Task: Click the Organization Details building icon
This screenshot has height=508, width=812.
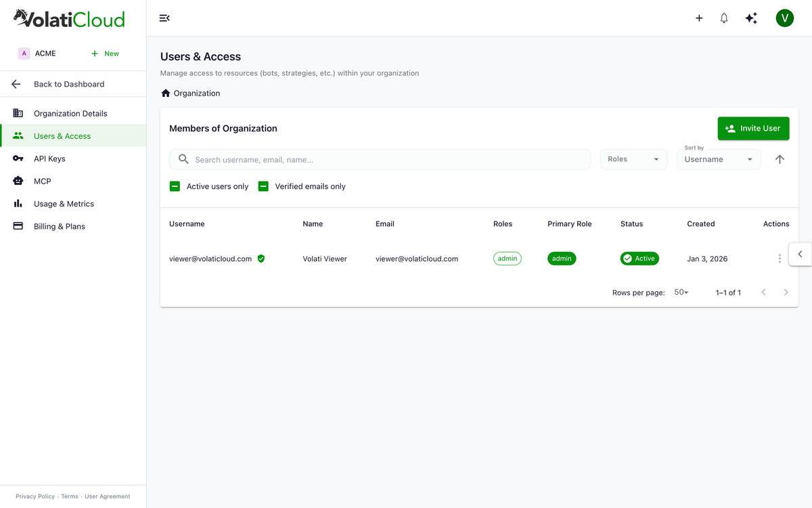Action: [x=18, y=113]
